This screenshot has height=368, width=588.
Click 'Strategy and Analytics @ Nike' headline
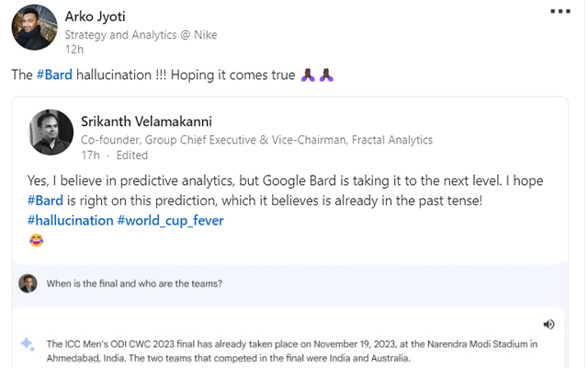(x=141, y=35)
